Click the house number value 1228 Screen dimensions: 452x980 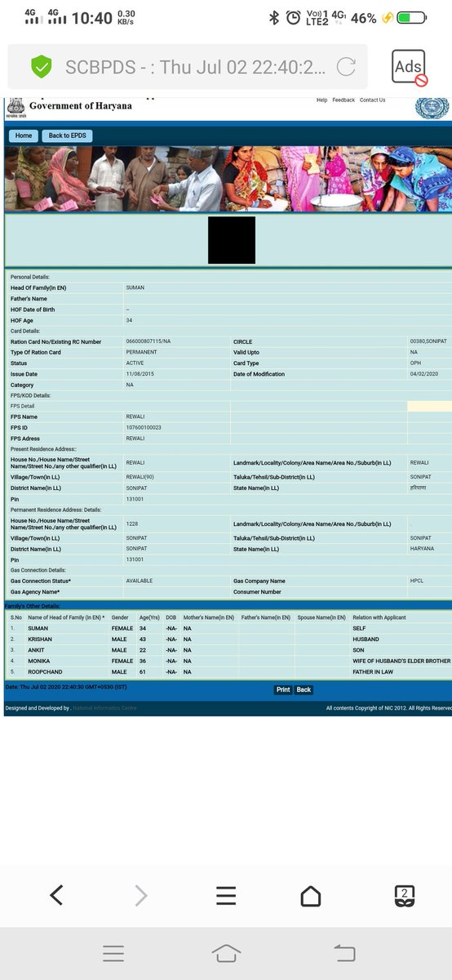(x=131, y=523)
